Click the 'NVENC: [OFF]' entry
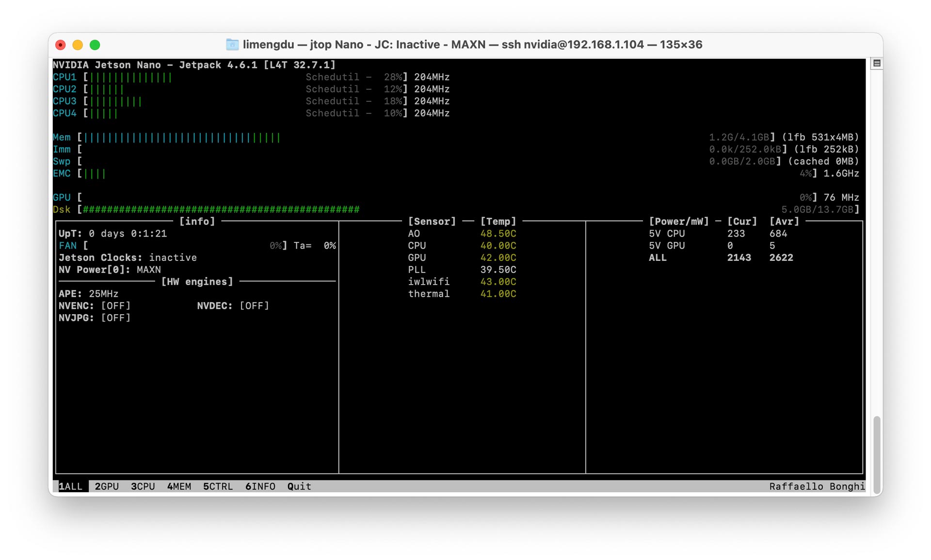 tap(95, 306)
